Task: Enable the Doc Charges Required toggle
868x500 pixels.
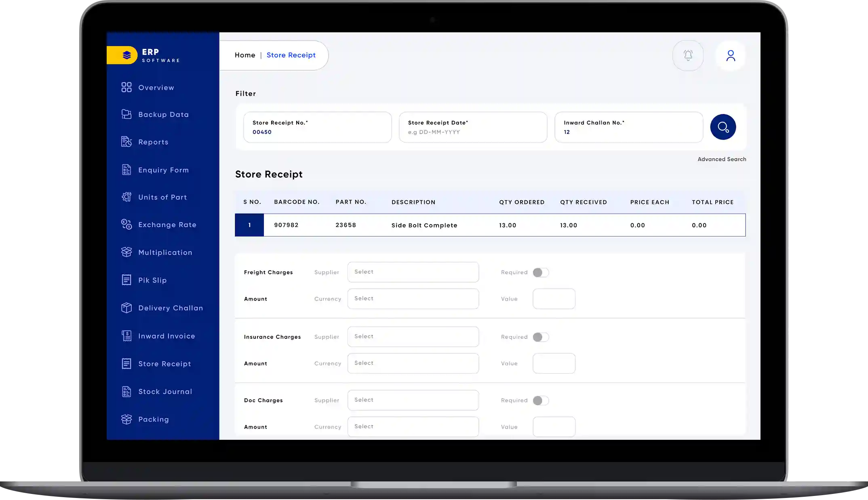Action: tap(541, 400)
